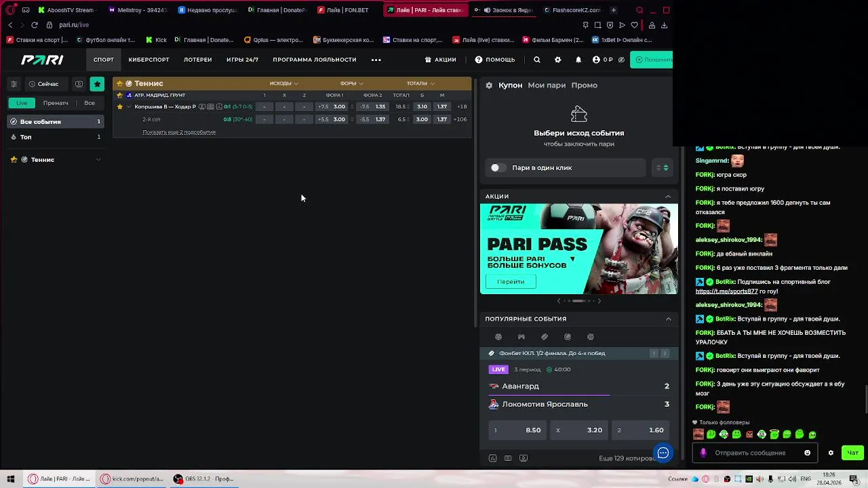Click the live video filter icon
The image size is (868, 488).
coord(79,84)
